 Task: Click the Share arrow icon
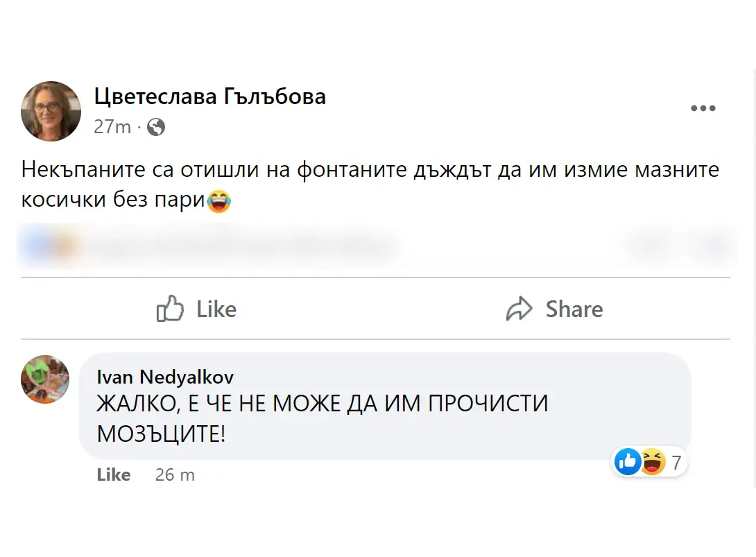(519, 309)
